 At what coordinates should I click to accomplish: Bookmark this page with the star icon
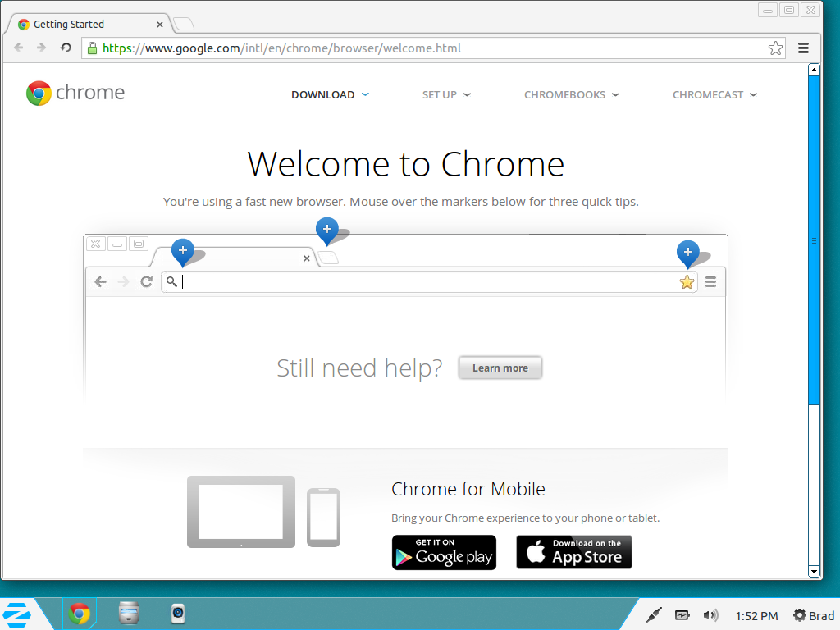pyautogui.click(x=775, y=48)
